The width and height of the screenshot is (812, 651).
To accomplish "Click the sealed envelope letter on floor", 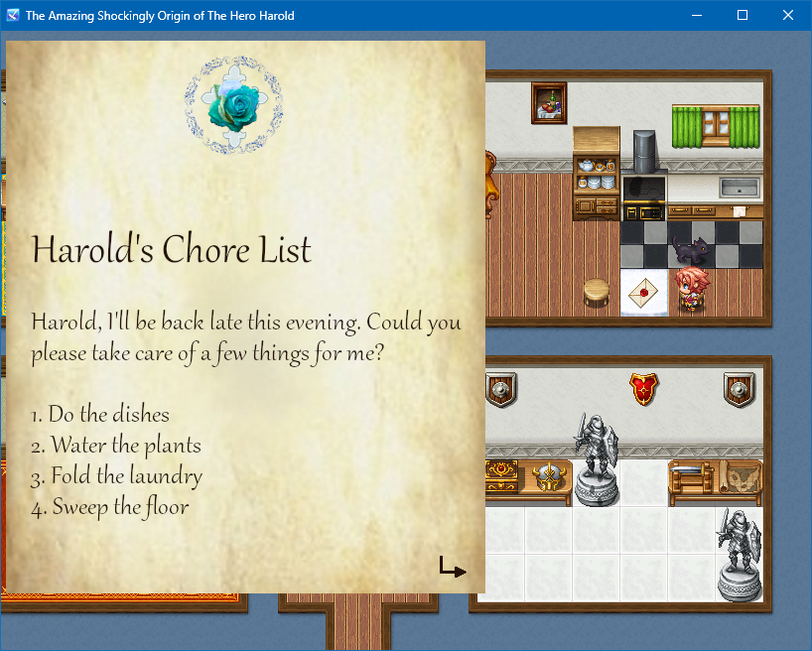I will point(643,293).
